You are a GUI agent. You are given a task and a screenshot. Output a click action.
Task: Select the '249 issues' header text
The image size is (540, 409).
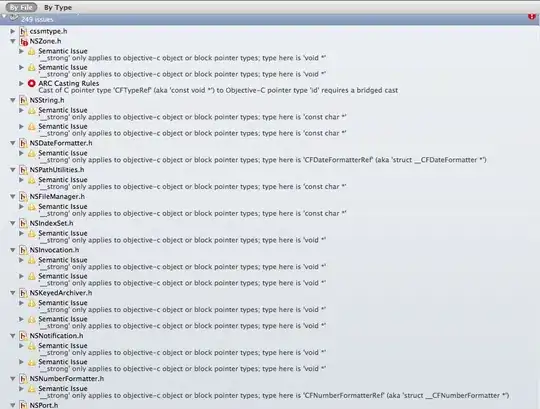pos(37,20)
